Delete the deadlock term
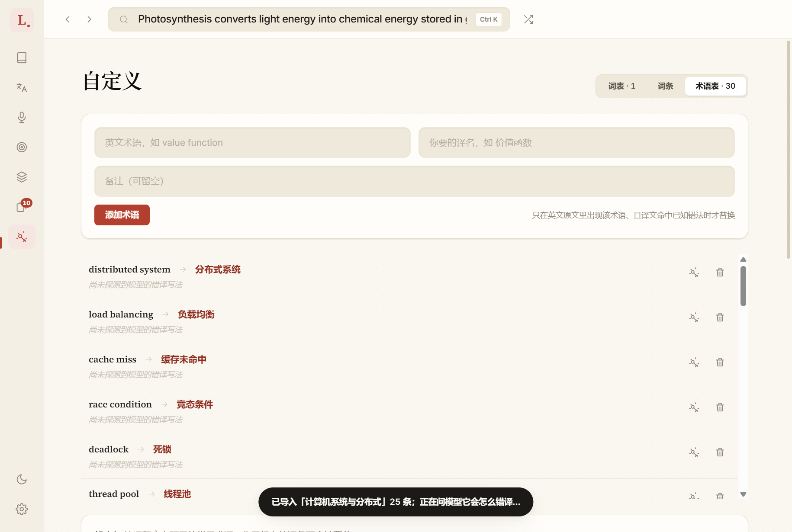 [x=720, y=452]
